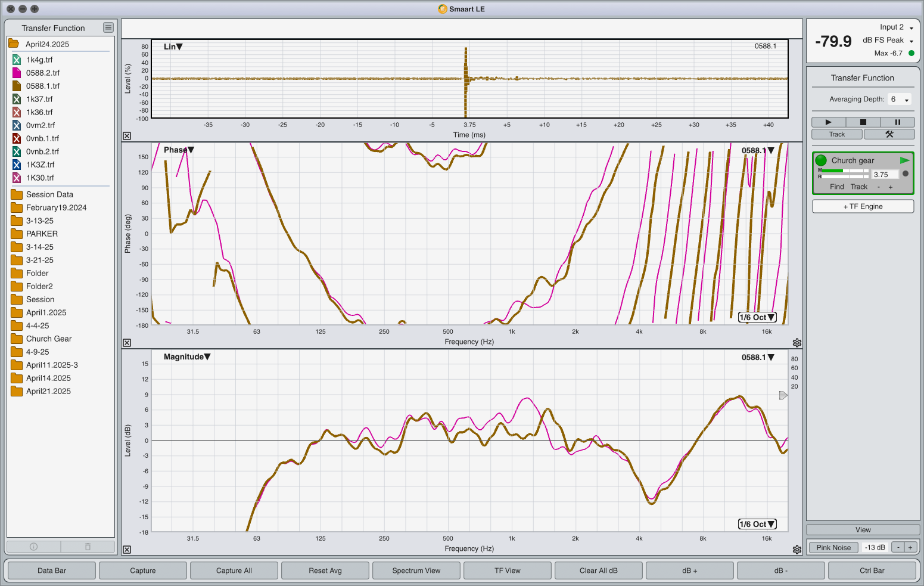Viewport: 924px width, 586px height.
Task: Toggle the green Church gear engine indicator
Action: (821, 160)
